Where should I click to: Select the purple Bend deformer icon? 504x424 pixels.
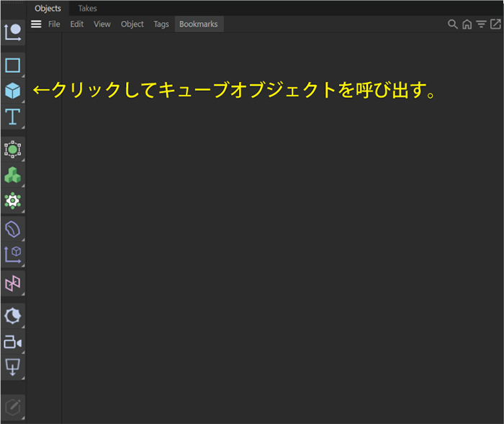(x=13, y=230)
